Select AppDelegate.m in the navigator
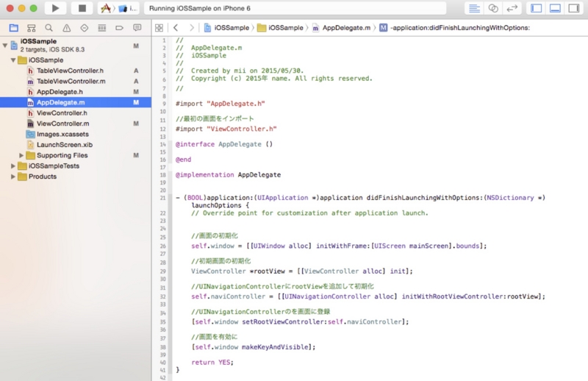The height and width of the screenshot is (381, 588). click(76, 102)
